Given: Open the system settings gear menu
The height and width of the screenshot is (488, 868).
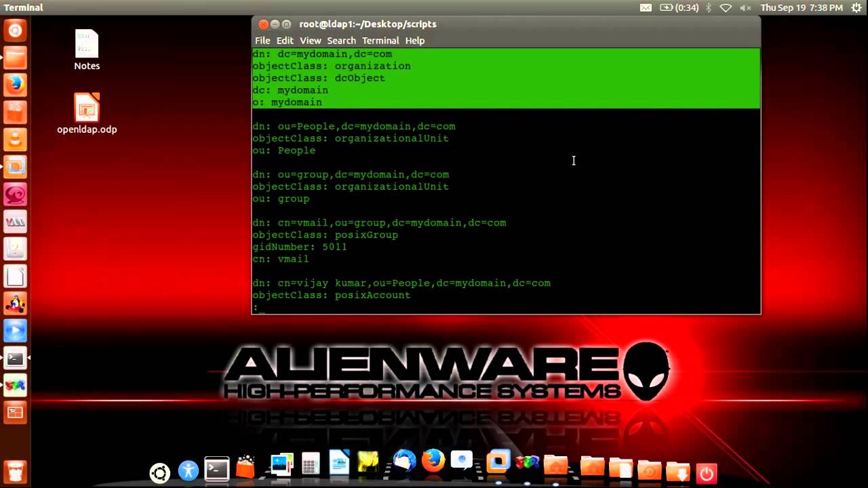Looking at the screenshot, I should pos(857,7).
